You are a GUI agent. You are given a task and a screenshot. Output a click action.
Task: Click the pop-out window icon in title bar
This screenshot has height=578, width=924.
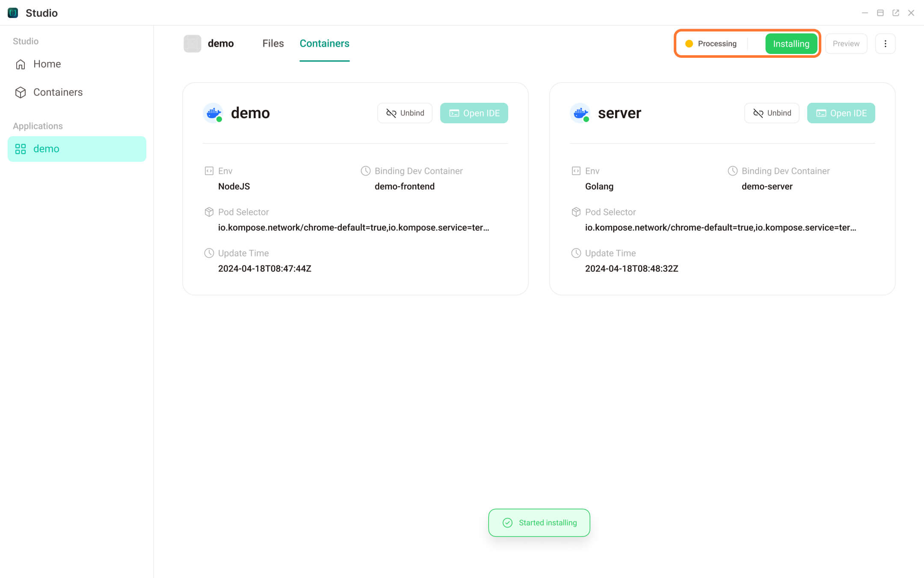tap(896, 13)
